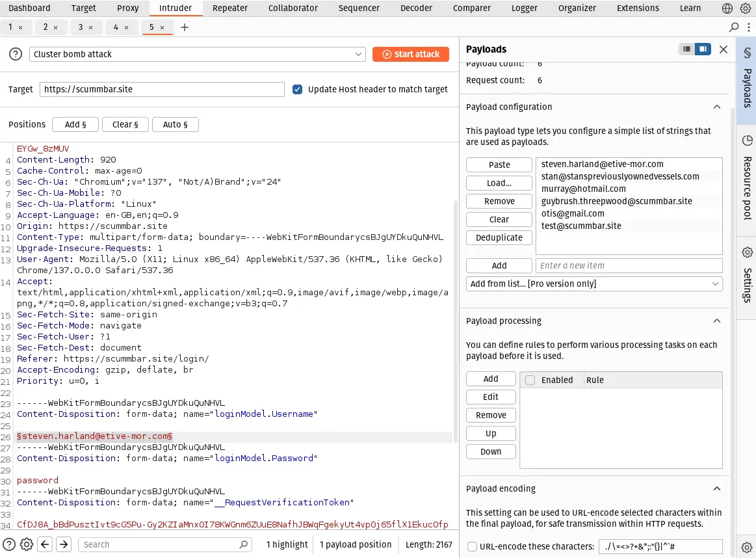Add a new Intruder tab with plus
Image resolution: width=756 pixels, height=558 pixels.
click(184, 27)
